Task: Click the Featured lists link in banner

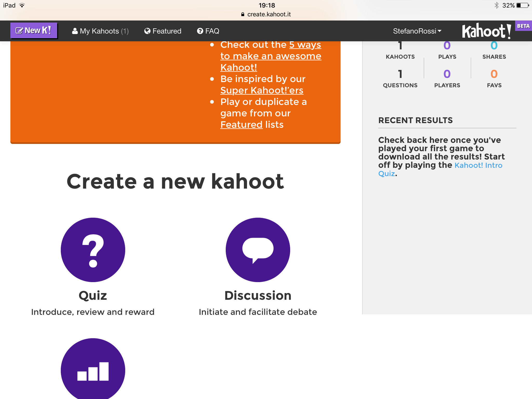Action: [241, 125]
